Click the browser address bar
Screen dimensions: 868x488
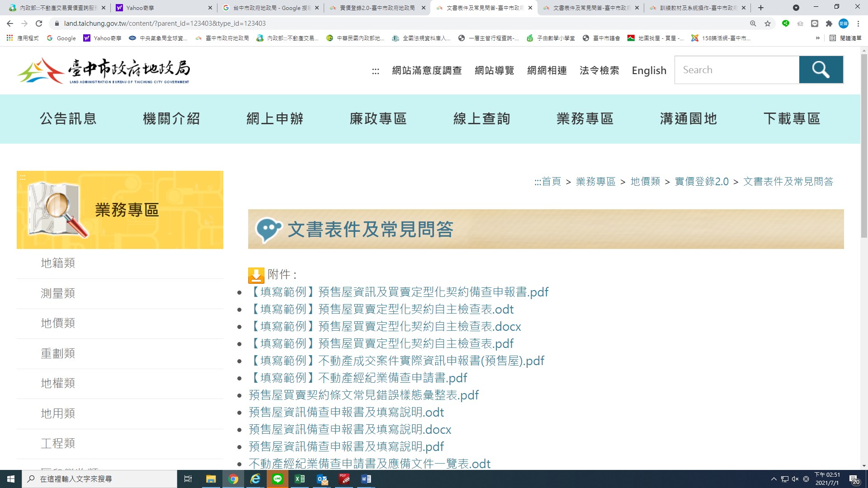(x=398, y=23)
